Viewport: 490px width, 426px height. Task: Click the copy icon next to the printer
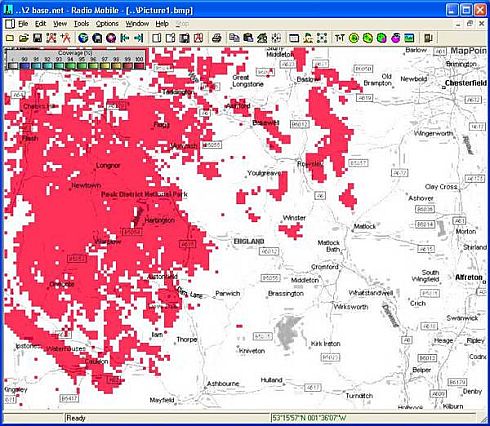click(x=234, y=38)
